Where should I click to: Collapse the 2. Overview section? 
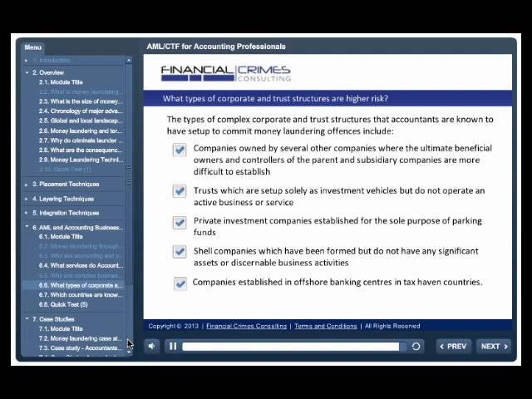pyautogui.click(x=27, y=73)
